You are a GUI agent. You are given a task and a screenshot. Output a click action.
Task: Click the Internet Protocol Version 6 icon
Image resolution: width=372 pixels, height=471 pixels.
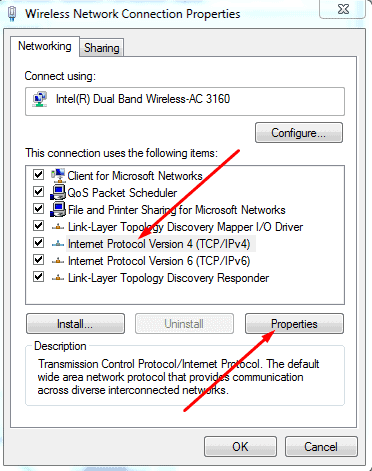[x=58, y=261]
